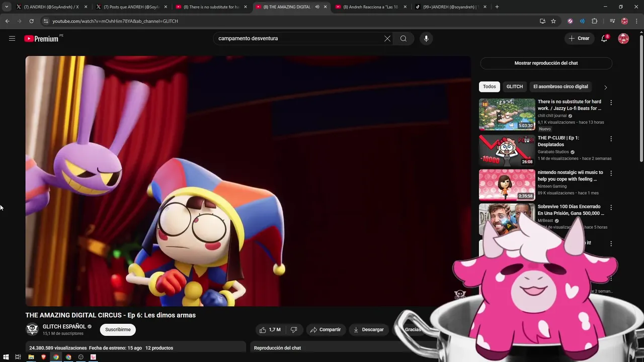Screen dimensions: 644x362
Task: Switch to ANDREH TikTok browser tab
Action: click(450, 7)
